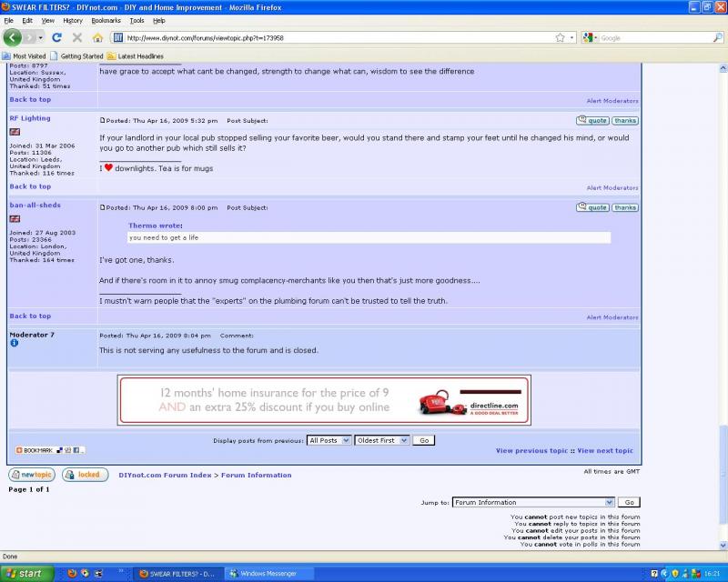Click the locked topic icon

pos(85,475)
